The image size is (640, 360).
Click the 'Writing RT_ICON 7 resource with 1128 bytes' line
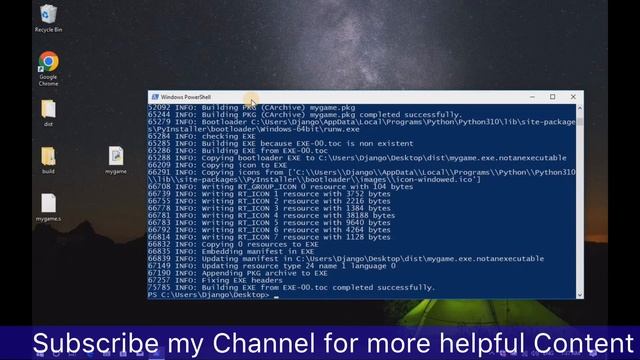pos(269,237)
